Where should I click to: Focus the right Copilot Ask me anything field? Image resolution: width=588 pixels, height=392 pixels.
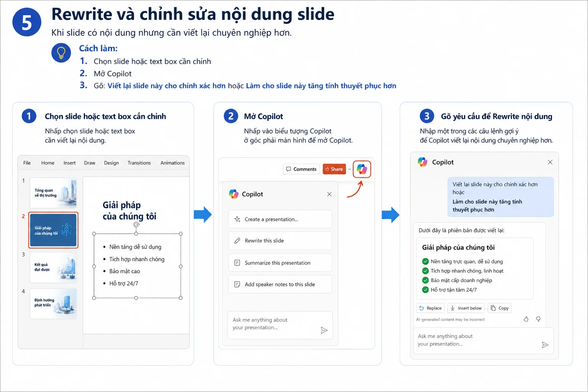483,340
